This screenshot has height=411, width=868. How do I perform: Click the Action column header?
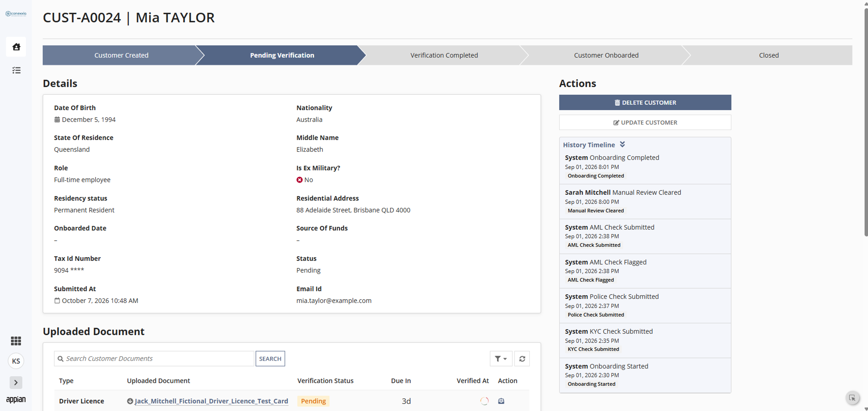click(507, 380)
